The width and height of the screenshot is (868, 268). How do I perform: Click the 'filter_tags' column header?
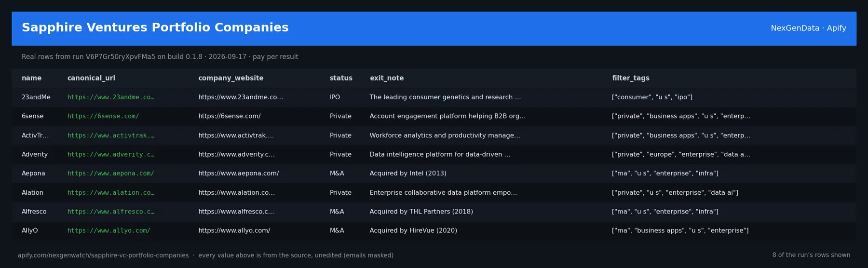point(631,78)
